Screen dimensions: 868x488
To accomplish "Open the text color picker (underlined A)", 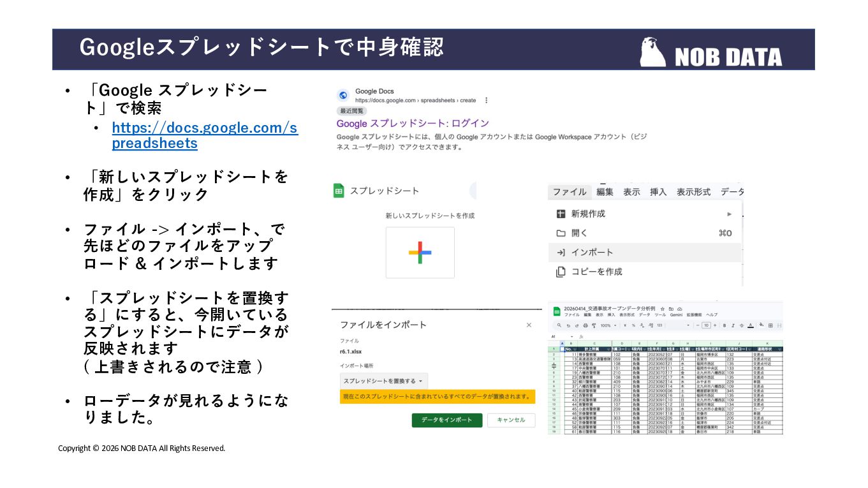I will pos(751,325).
